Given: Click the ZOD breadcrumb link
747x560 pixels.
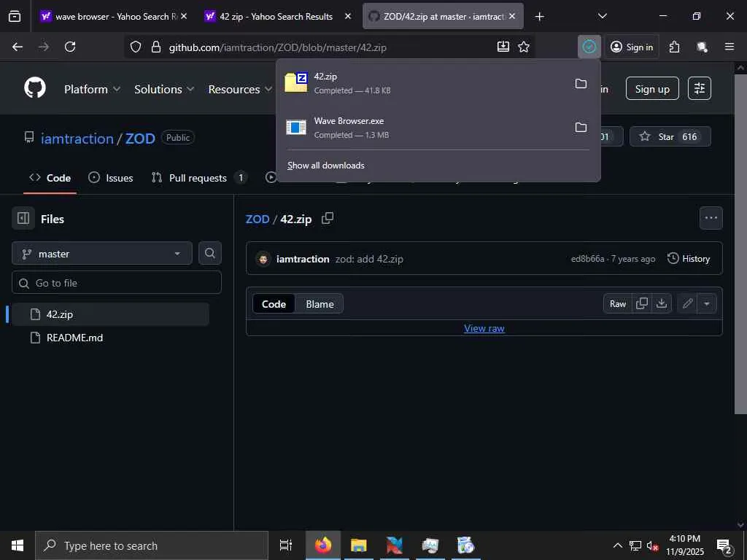Looking at the screenshot, I should click(258, 219).
